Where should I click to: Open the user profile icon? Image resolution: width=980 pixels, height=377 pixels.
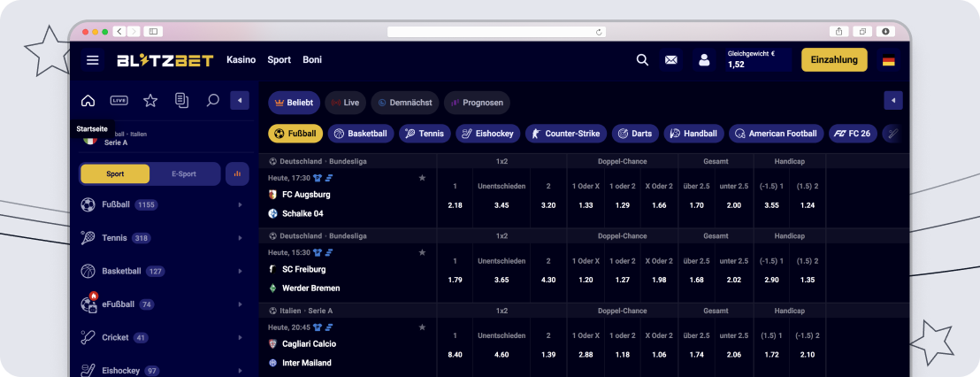coord(704,60)
